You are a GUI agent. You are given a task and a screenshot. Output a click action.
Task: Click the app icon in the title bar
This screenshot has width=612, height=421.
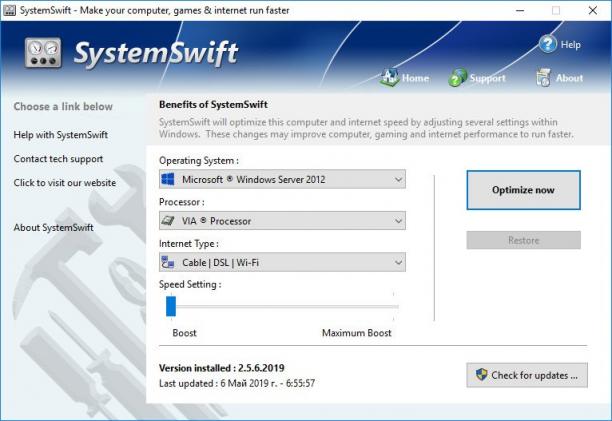click(9, 10)
